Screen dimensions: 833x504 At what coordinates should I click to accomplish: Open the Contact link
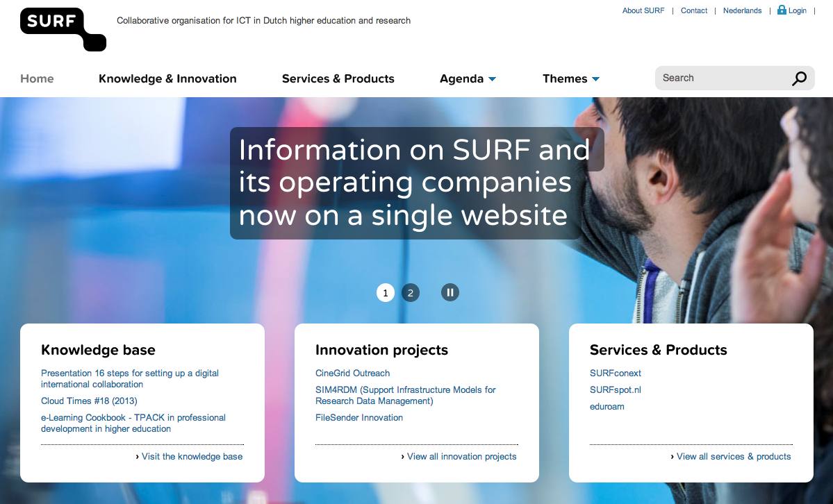694,10
